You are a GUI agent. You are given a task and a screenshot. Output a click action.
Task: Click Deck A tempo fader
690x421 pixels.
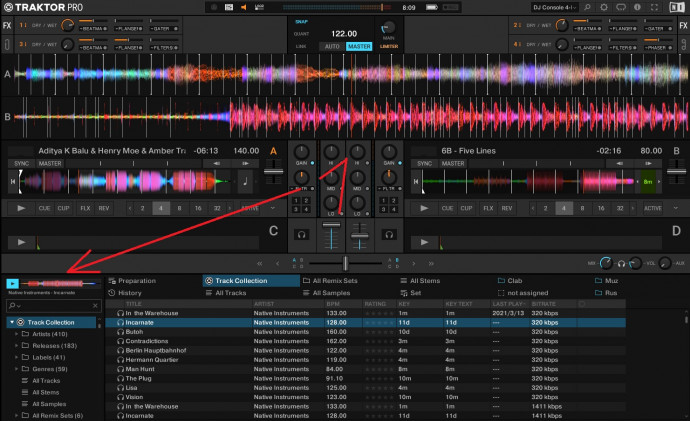[x=273, y=172]
